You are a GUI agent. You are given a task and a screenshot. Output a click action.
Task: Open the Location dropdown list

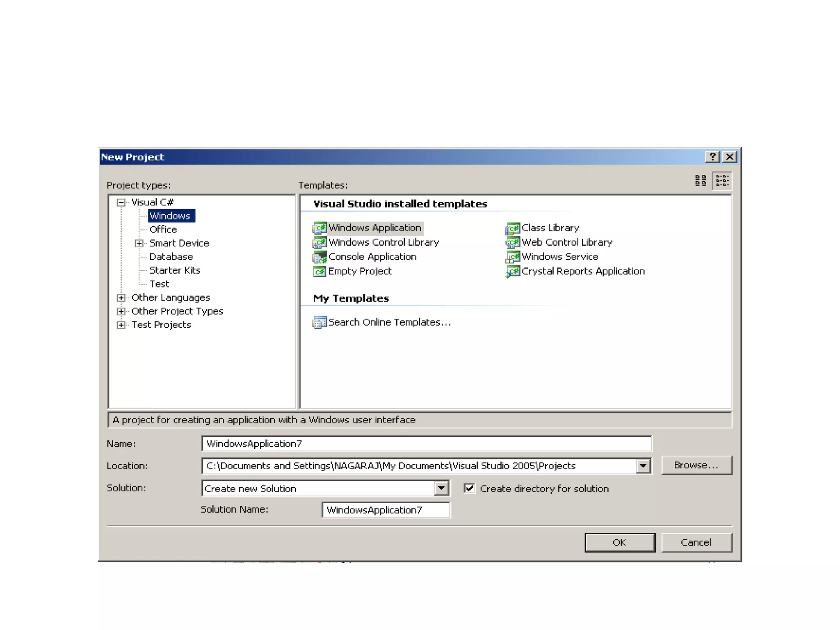click(x=643, y=466)
